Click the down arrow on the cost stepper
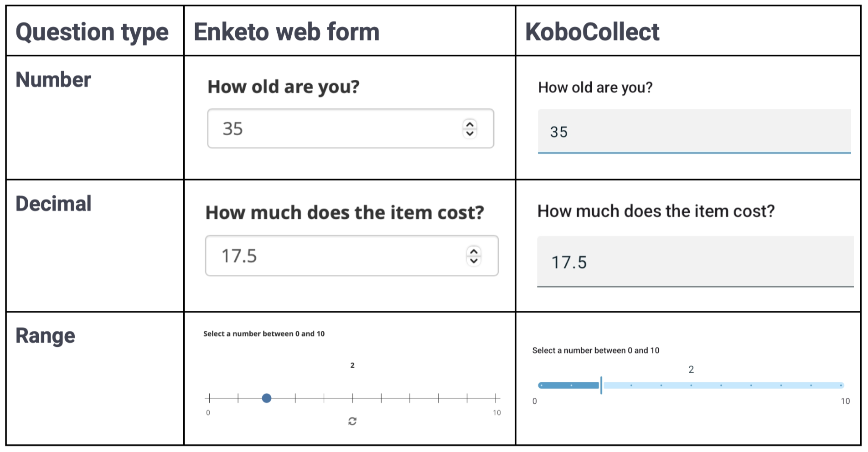 [474, 261]
